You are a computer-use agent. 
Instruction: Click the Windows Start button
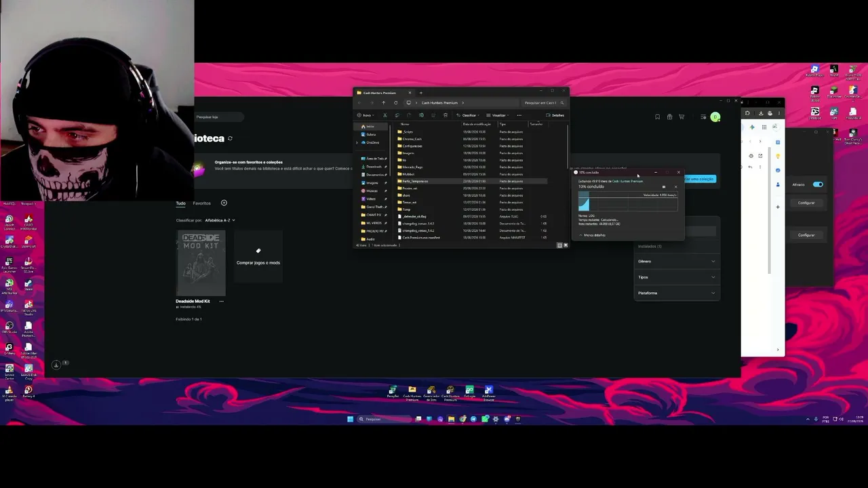point(350,419)
